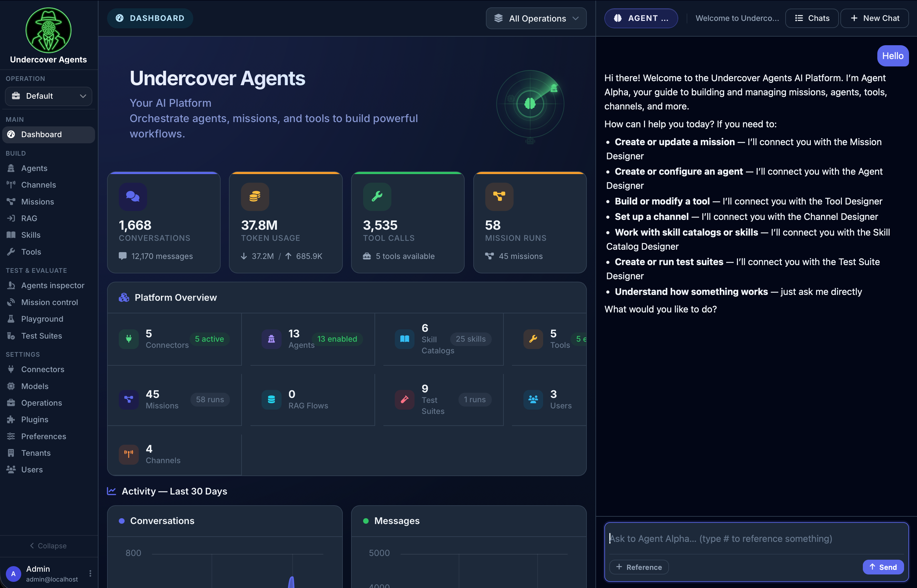Open Agents page from sidebar
Screen dimensions: 917x588
click(x=49, y=168)
